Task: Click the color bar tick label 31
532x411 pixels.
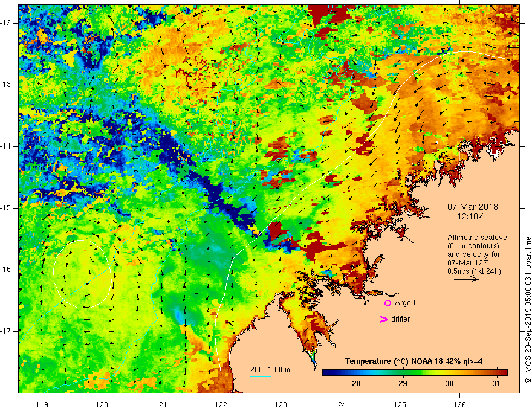Action: coord(496,384)
